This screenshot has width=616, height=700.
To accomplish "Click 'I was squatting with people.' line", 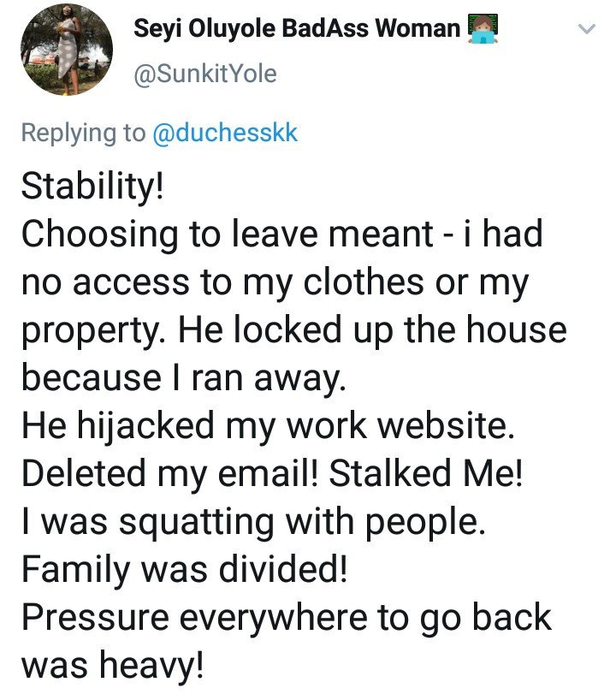I will tap(253, 522).
